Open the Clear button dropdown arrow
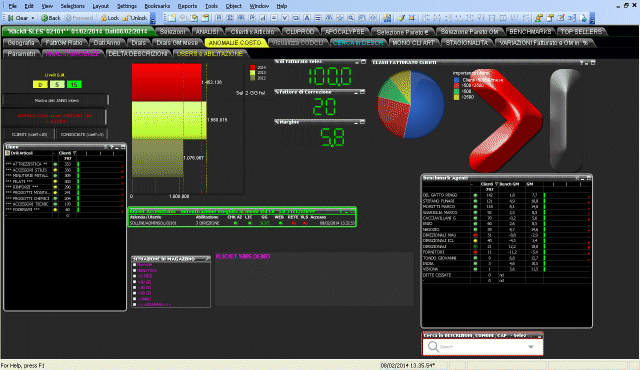640x370 pixels. (x=33, y=18)
